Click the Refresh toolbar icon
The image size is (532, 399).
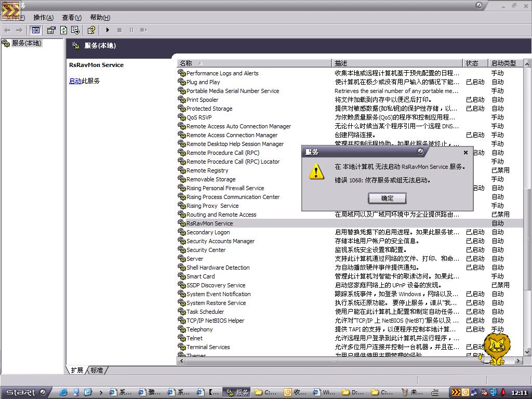click(63, 30)
